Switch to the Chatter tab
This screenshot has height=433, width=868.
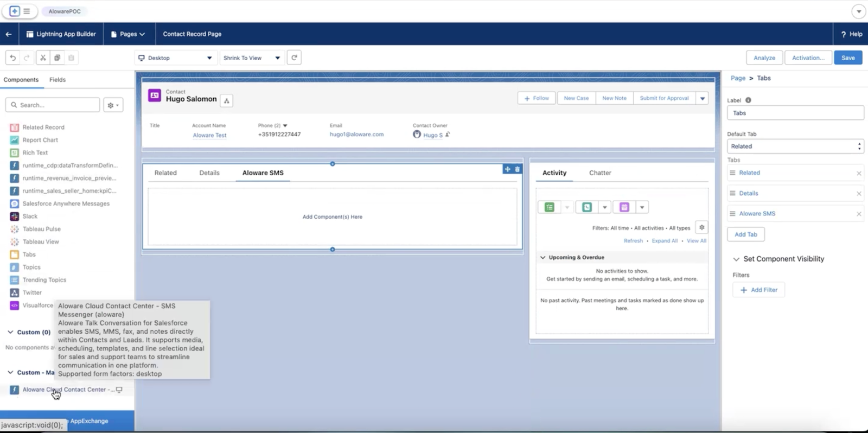600,173
